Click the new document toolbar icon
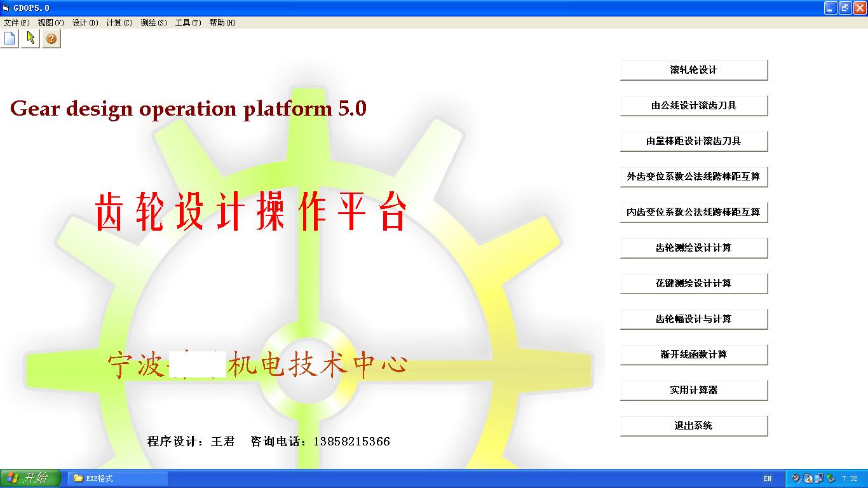This screenshot has height=488, width=868. pos(10,39)
